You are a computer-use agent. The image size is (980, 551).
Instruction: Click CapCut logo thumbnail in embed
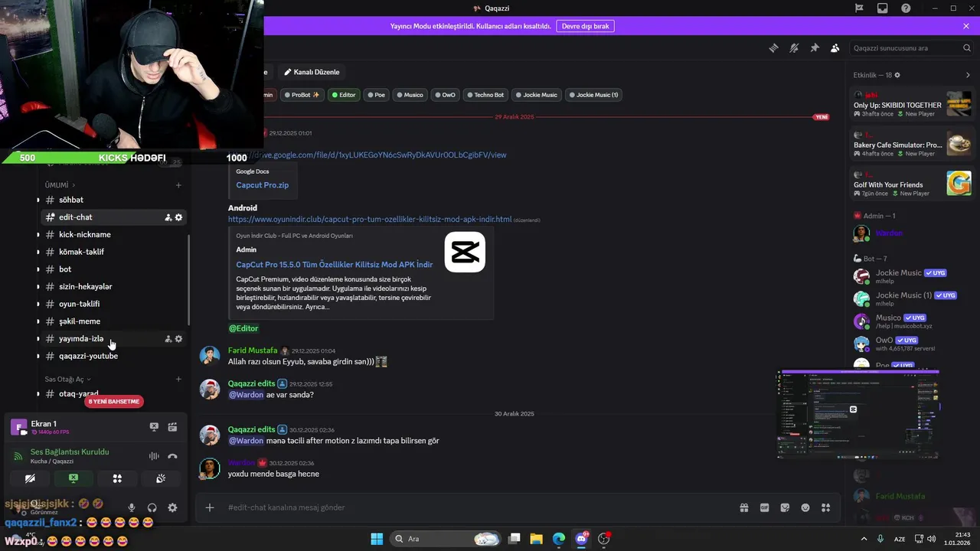[x=465, y=252]
